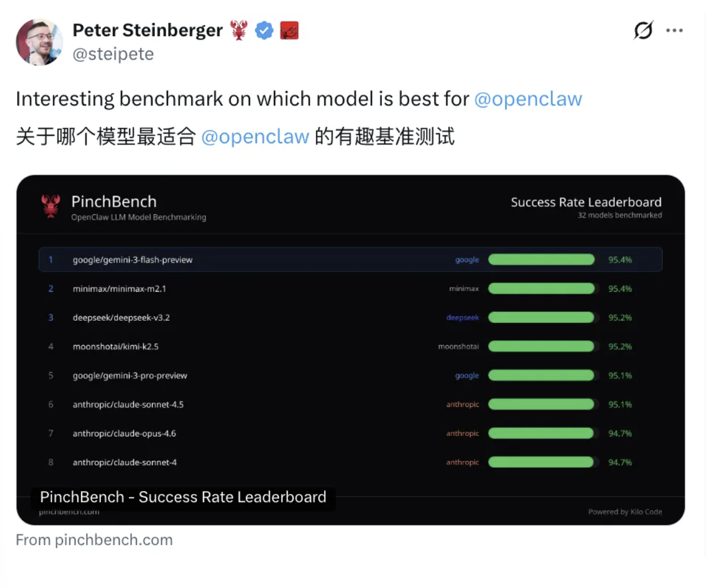
Task: Open the @openclaw mention in English text
Action: pos(528,99)
